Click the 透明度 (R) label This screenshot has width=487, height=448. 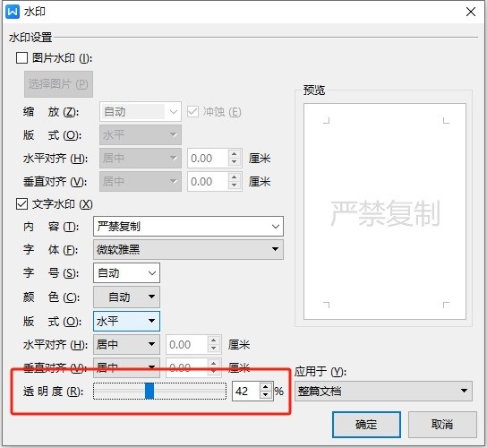pos(54,392)
